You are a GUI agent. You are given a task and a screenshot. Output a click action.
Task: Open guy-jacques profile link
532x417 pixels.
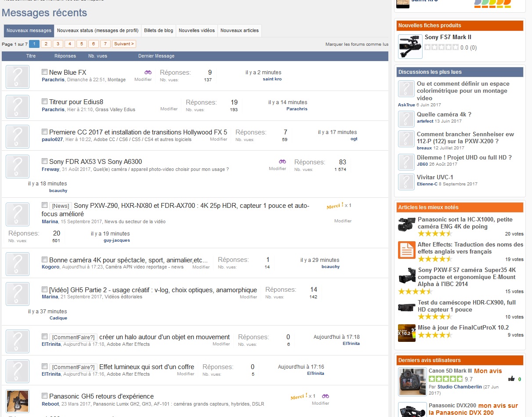117,240
